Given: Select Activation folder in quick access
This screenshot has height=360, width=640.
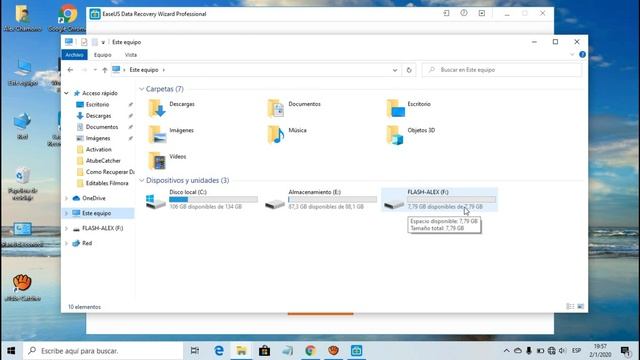Looking at the screenshot, I should 98,149.
